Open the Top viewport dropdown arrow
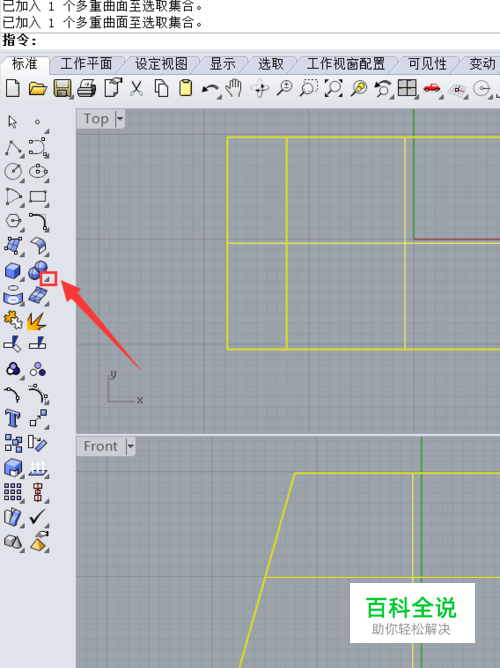 (120, 118)
